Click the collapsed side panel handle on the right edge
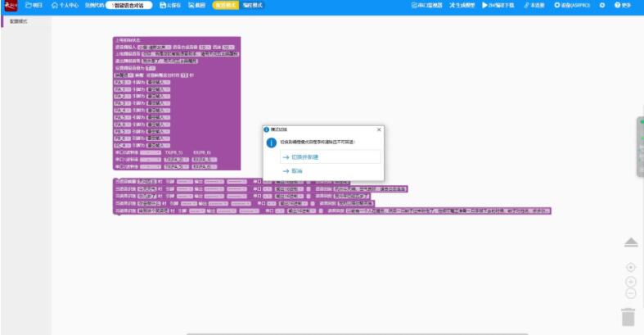 [x=641, y=147]
